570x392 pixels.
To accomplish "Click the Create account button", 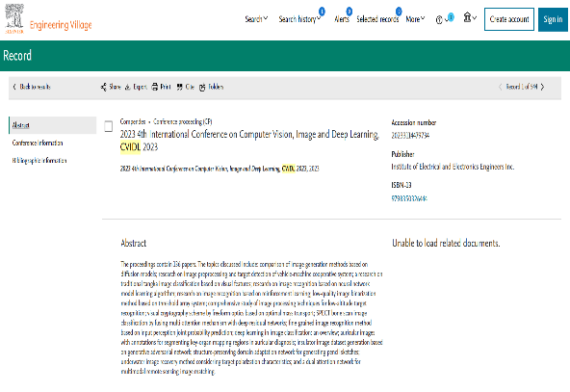I will [509, 19].
